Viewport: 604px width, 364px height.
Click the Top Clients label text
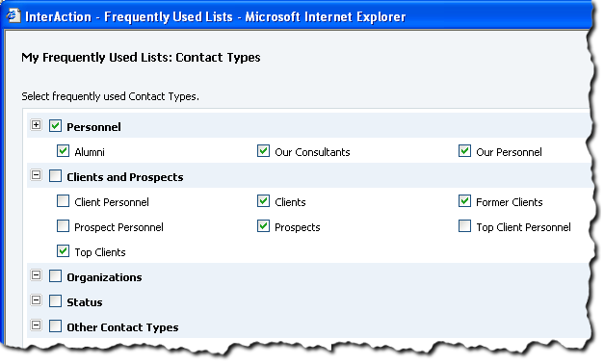pos(100,252)
